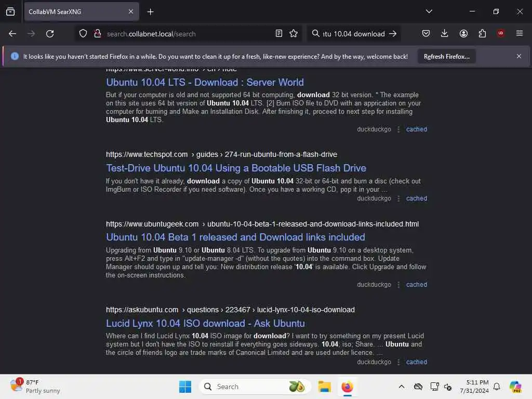Expand the list all tabs chevron
The height and width of the screenshot is (399, 532).
point(429,11)
